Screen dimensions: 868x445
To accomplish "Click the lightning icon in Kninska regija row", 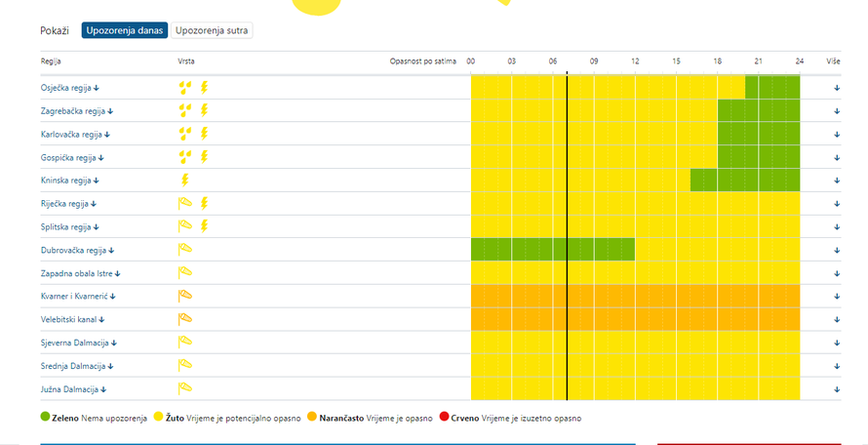I will pyautogui.click(x=185, y=181).
